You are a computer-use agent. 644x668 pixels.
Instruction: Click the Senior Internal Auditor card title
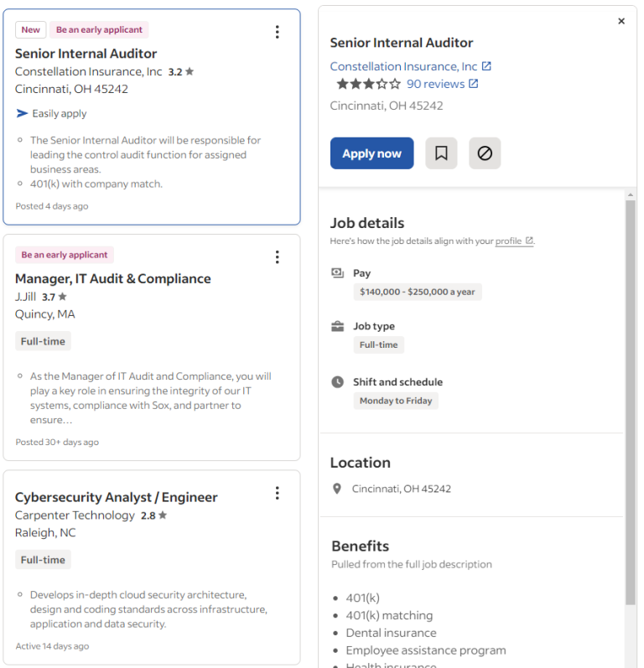click(x=86, y=54)
